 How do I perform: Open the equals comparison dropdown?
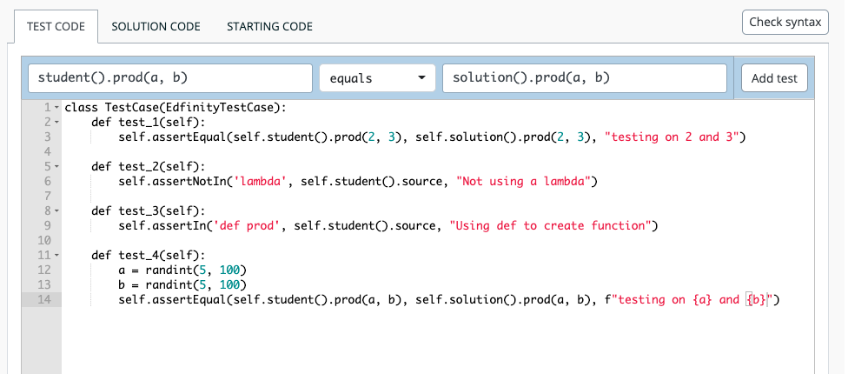(378, 78)
